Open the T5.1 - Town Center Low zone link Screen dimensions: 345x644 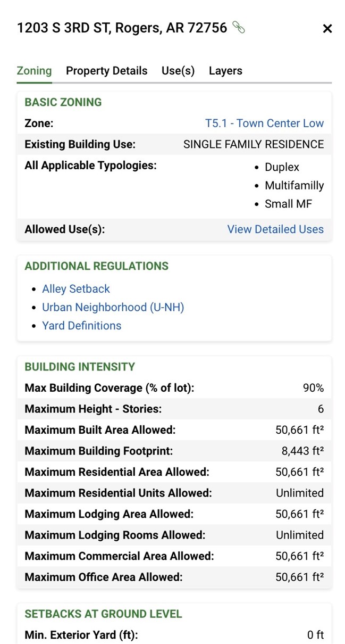(x=265, y=123)
